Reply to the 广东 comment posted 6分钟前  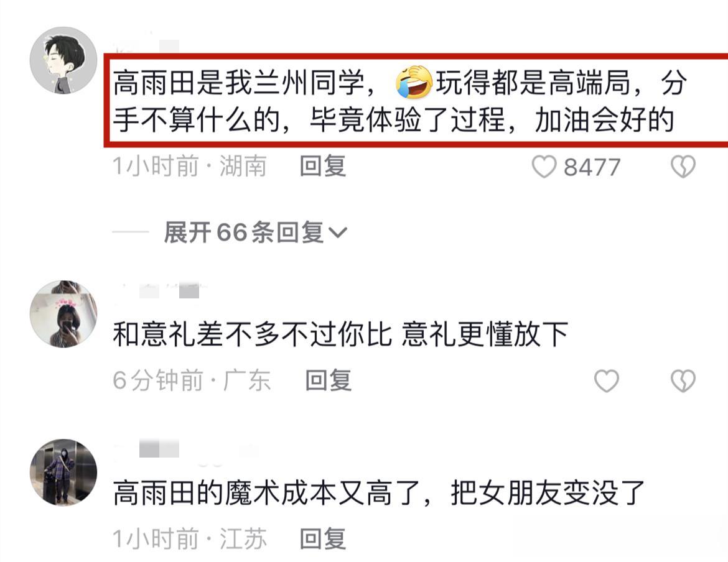click(329, 380)
